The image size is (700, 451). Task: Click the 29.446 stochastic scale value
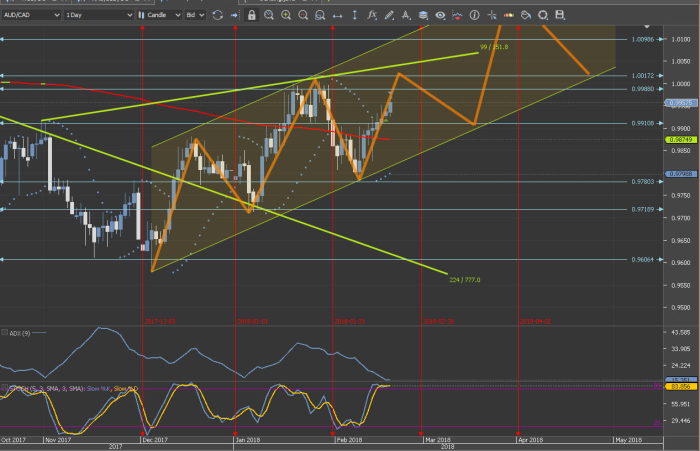click(x=681, y=420)
